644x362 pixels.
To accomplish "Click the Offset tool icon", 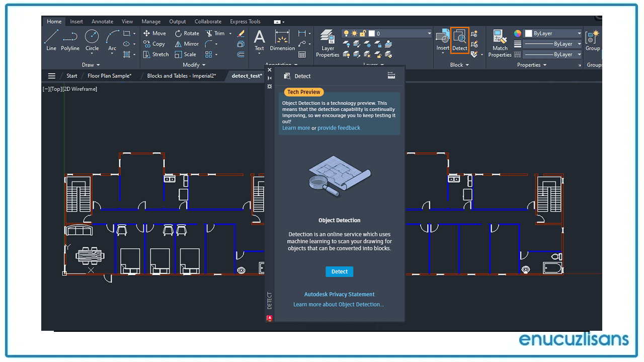I will click(x=241, y=54).
